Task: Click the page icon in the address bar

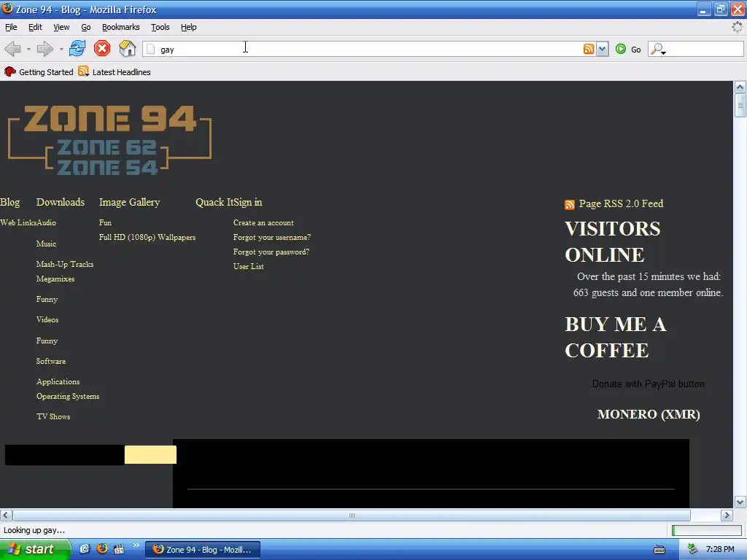Action: (x=150, y=49)
